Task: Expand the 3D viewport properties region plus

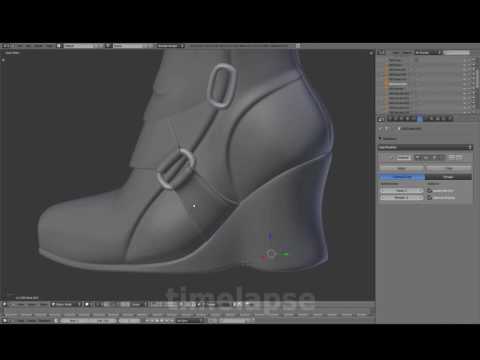Action: click(371, 53)
